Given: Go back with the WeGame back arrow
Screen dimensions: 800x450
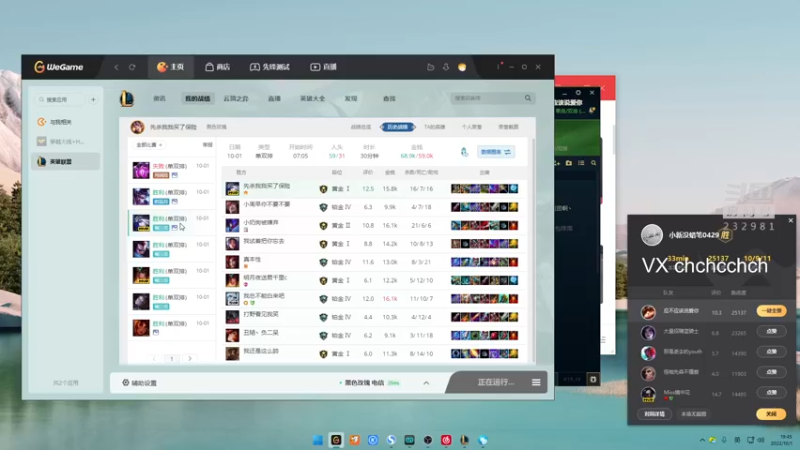Looking at the screenshot, I should pyautogui.click(x=116, y=67).
